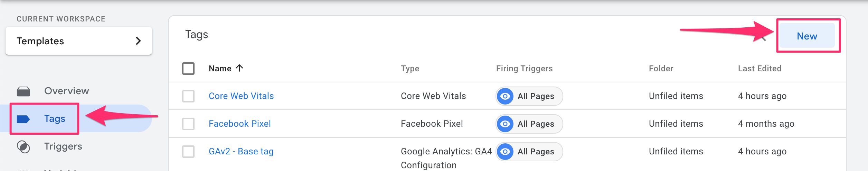The height and width of the screenshot is (171, 868).
Task: Click the blue Tags label icon
Action: click(x=23, y=119)
